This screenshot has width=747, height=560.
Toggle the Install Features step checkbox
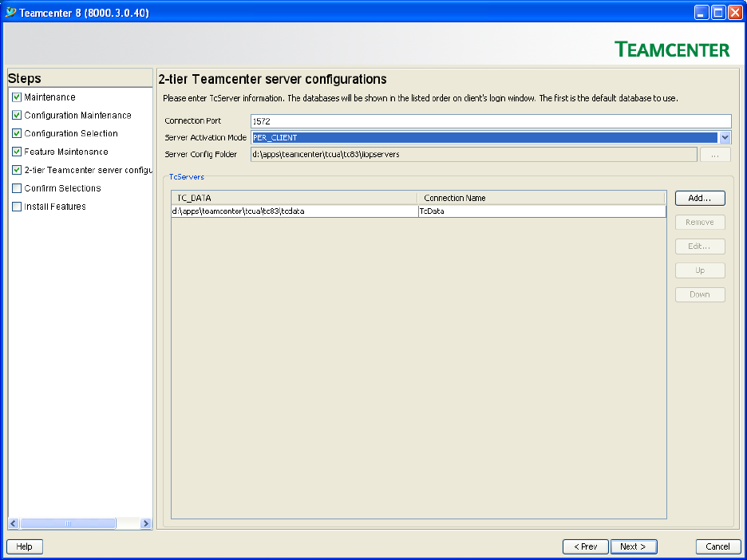pyautogui.click(x=17, y=206)
